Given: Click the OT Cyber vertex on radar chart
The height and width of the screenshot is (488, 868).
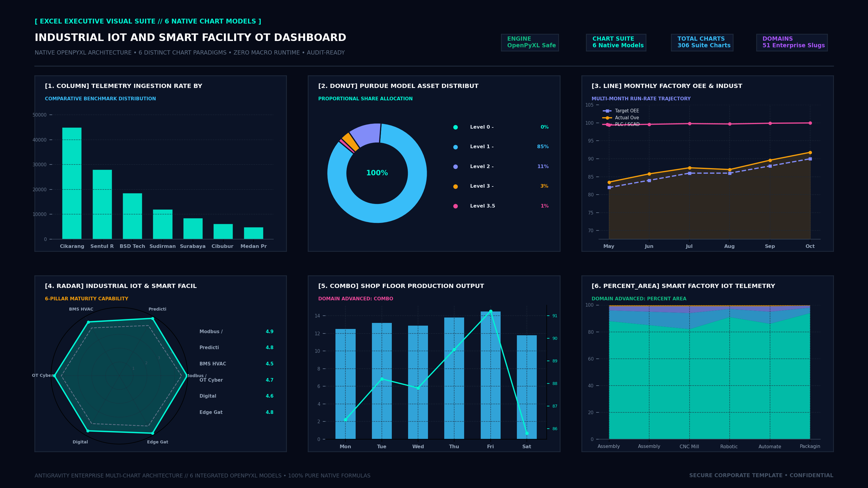Looking at the screenshot, I should [x=55, y=376].
